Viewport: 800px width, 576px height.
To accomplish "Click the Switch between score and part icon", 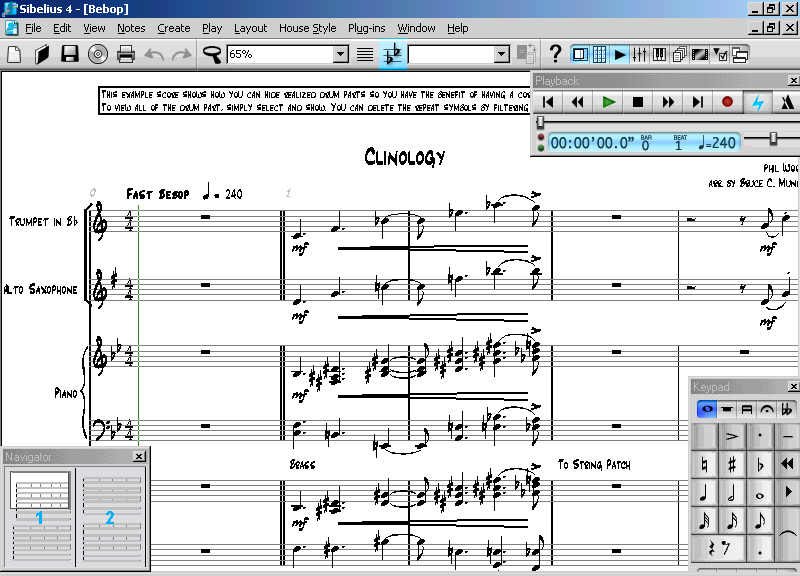I will click(x=527, y=54).
